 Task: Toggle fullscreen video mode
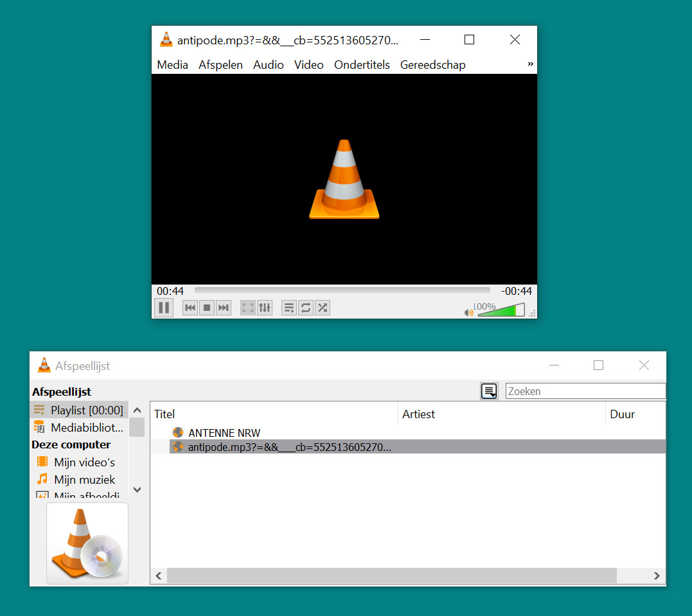248,308
